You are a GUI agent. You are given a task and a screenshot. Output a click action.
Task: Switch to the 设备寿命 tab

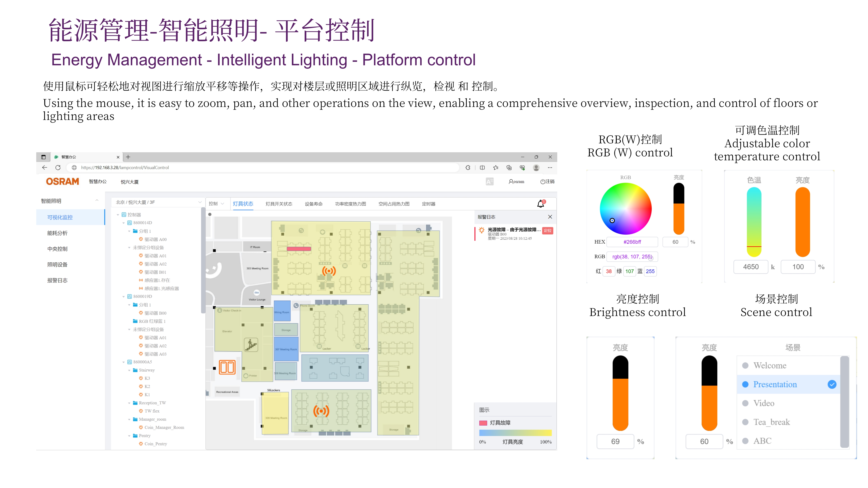pyautogui.click(x=313, y=204)
